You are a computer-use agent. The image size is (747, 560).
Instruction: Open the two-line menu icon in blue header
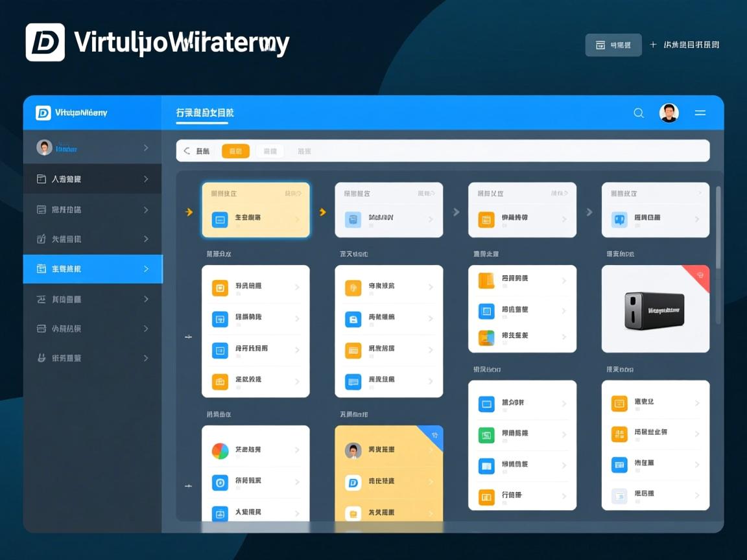pos(700,113)
